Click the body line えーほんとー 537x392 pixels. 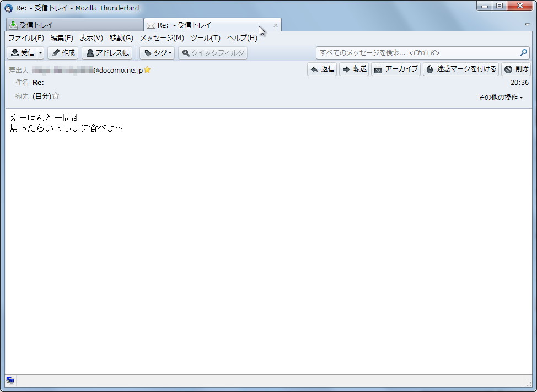(x=44, y=117)
